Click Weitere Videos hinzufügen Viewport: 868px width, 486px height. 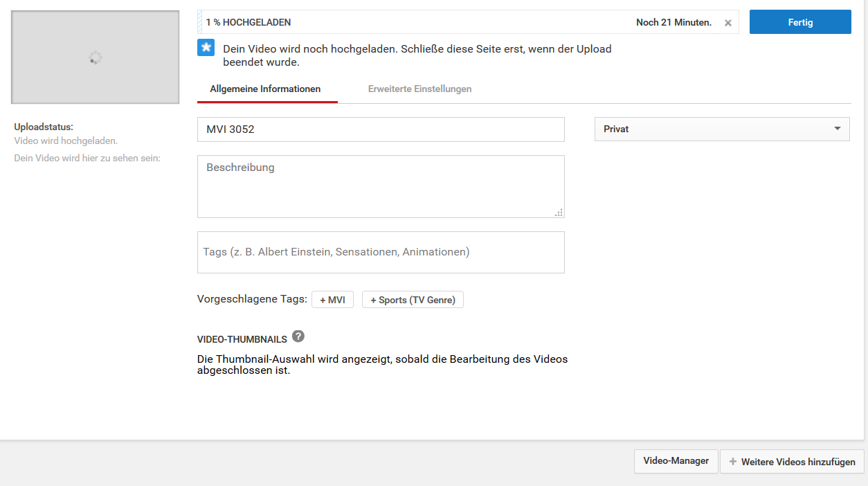(792, 462)
